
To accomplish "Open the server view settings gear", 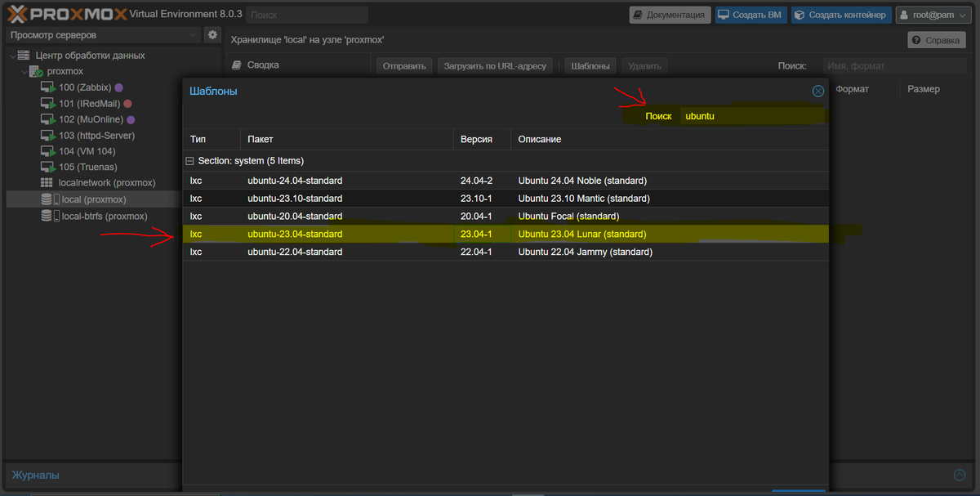I will click(212, 35).
